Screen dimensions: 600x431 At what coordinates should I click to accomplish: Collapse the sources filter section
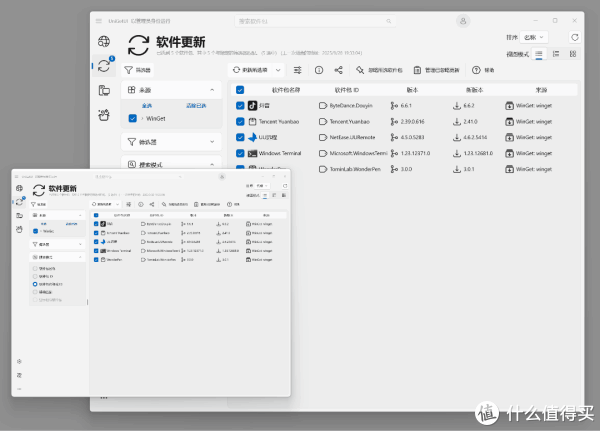[213, 89]
